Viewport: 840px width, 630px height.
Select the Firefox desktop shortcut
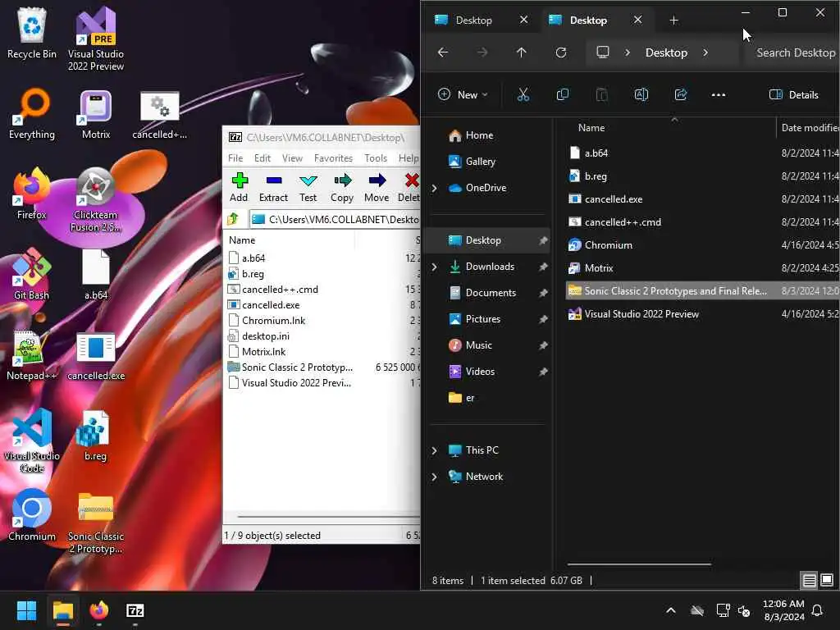32,194
